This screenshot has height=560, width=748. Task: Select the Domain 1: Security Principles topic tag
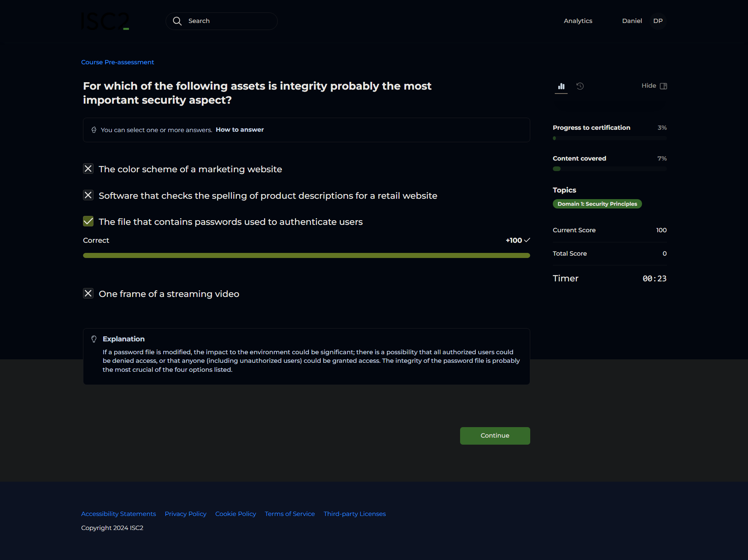pyautogui.click(x=597, y=204)
